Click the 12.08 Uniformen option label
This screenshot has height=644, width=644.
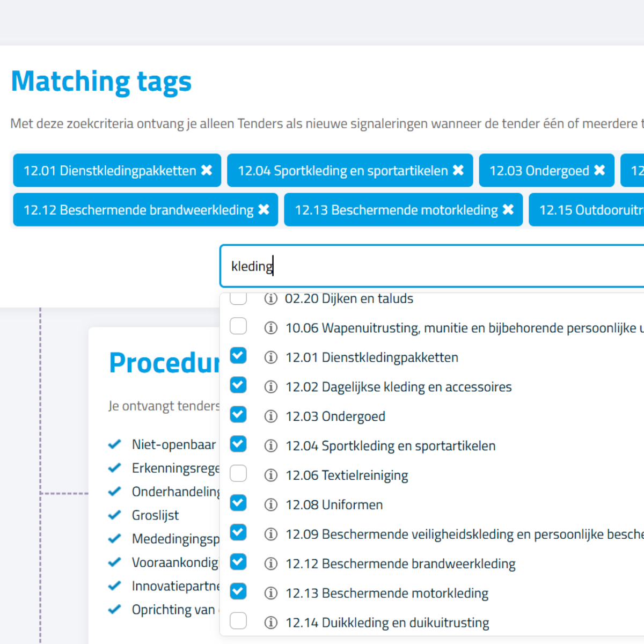click(x=334, y=505)
